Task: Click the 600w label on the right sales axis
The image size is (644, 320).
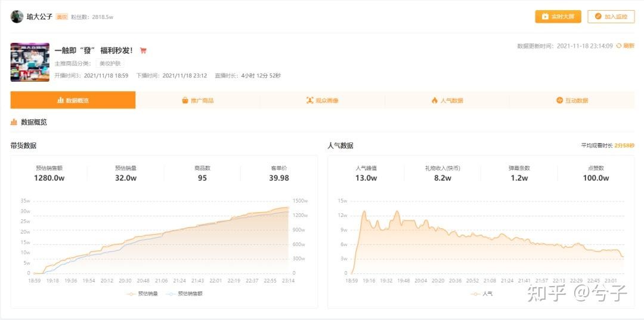Action: tap(299, 244)
